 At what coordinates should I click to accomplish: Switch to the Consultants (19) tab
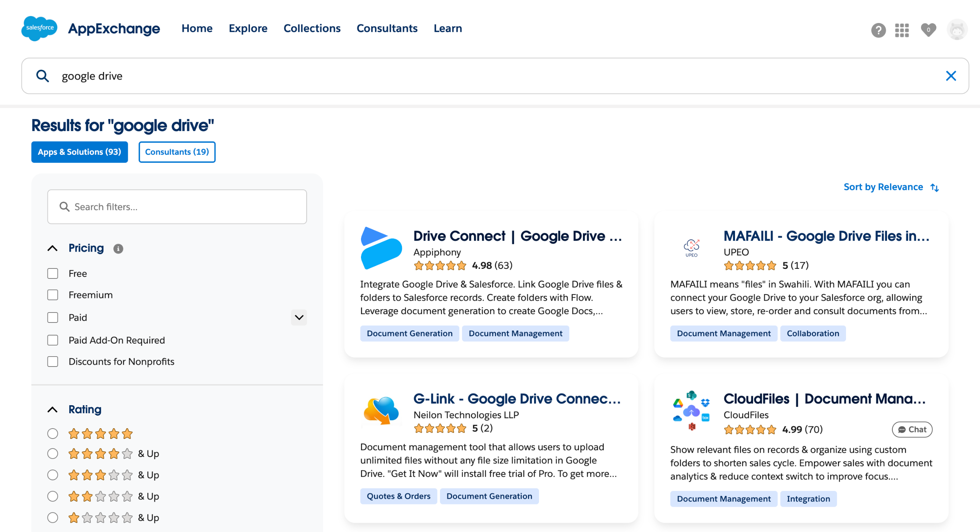coord(177,152)
